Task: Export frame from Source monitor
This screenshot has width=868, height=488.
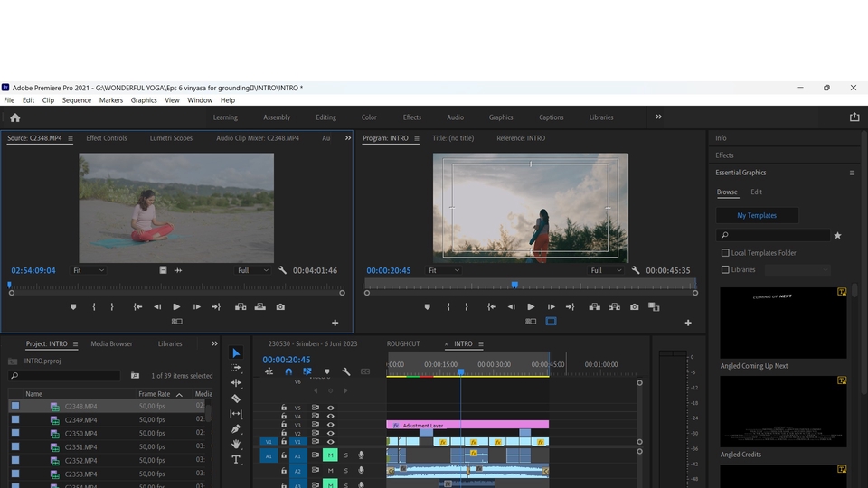Action: [x=280, y=306]
